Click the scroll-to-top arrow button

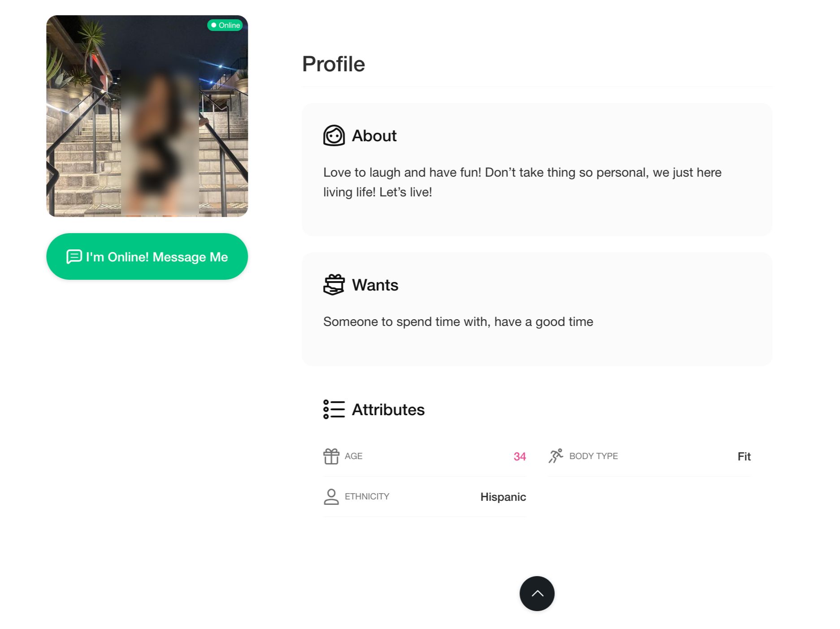click(x=537, y=594)
